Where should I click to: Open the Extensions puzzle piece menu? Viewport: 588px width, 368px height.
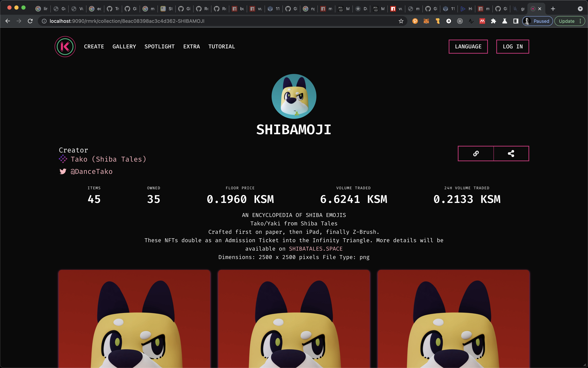tap(493, 21)
